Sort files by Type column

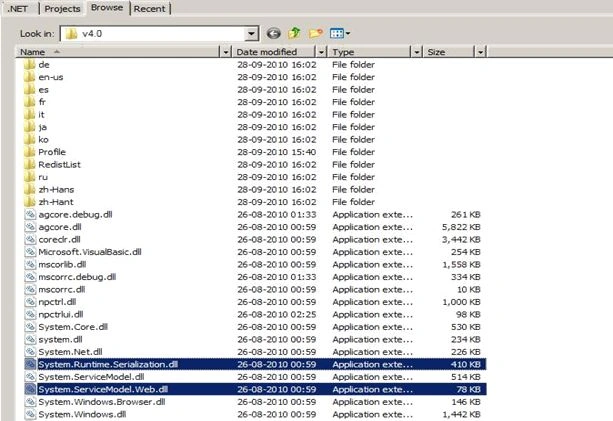click(370, 52)
